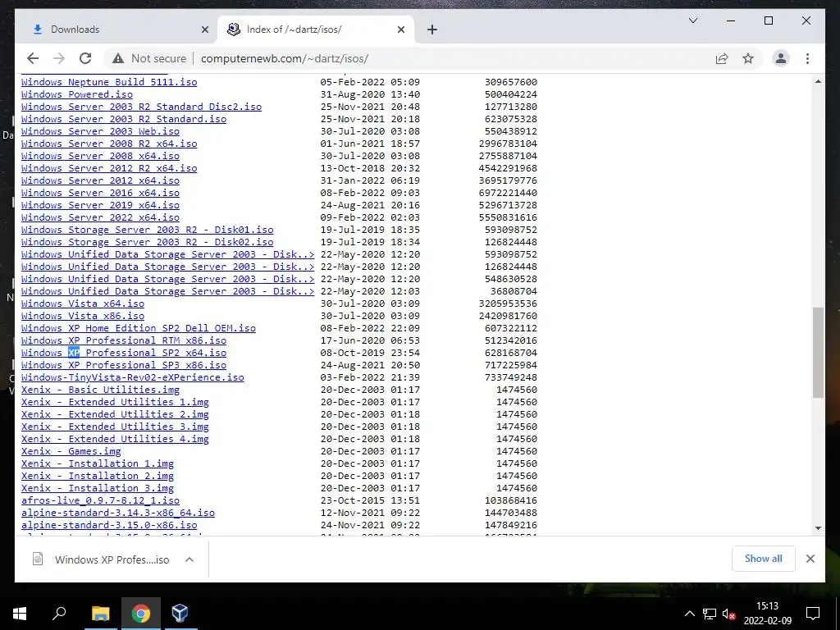The width and height of the screenshot is (840, 630).
Task: Open the Chrome profile avatar
Action: pos(781,58)
